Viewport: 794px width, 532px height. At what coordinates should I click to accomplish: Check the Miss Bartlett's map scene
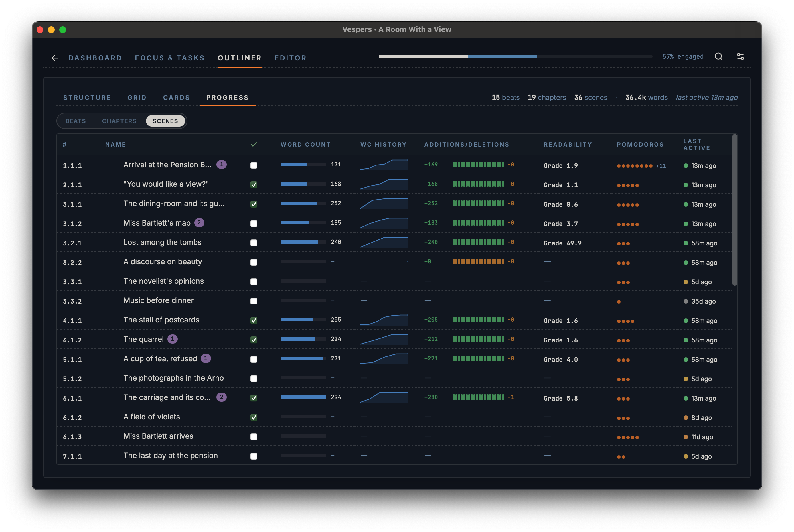(254, 224)
